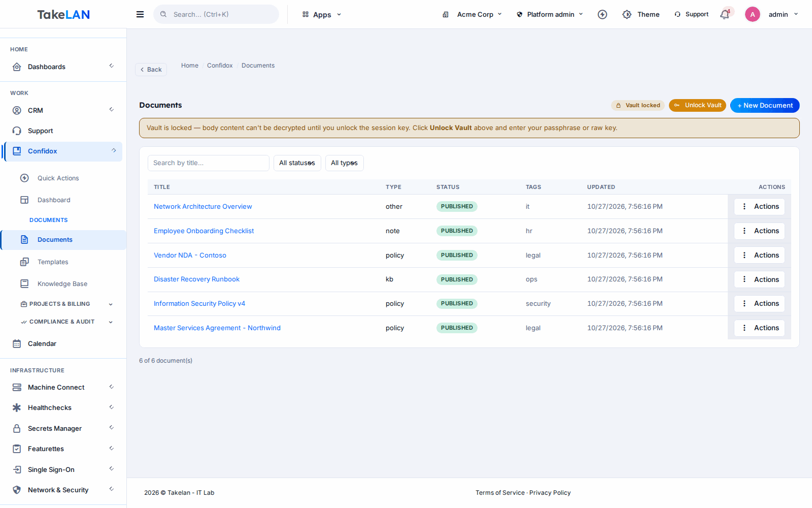This screenshot has width=812, height=508.
Task: Click the Machine Connect server icon
Action: tap(17, 387)
